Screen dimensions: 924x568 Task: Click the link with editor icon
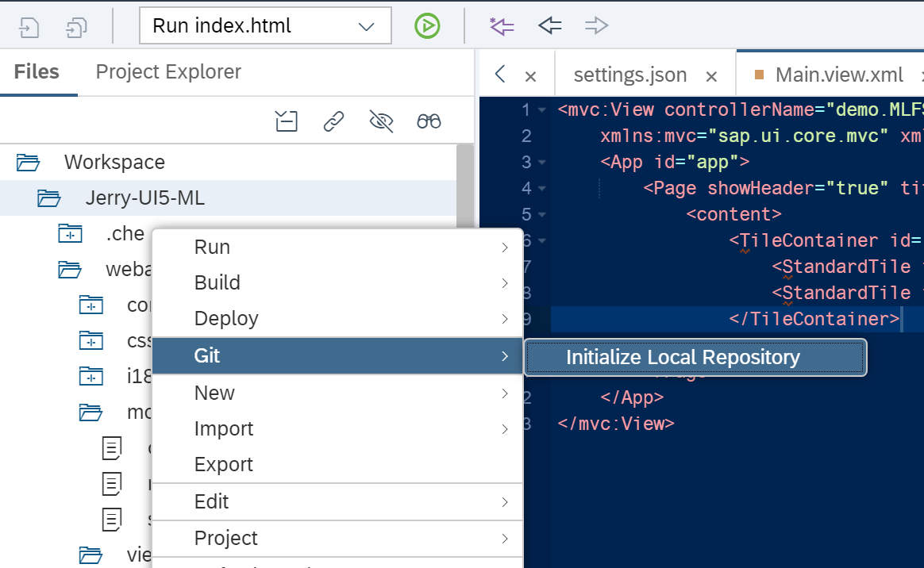coord(333,121)
